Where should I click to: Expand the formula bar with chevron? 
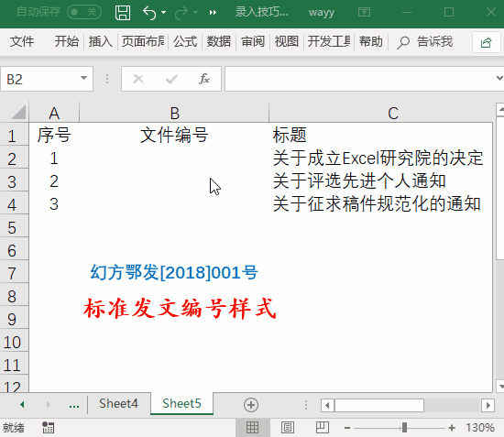click(x=499, y=78)
